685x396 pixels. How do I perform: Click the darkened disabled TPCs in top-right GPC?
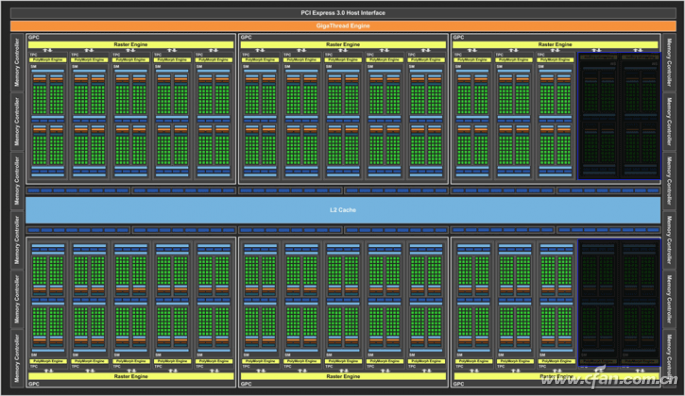619,116
